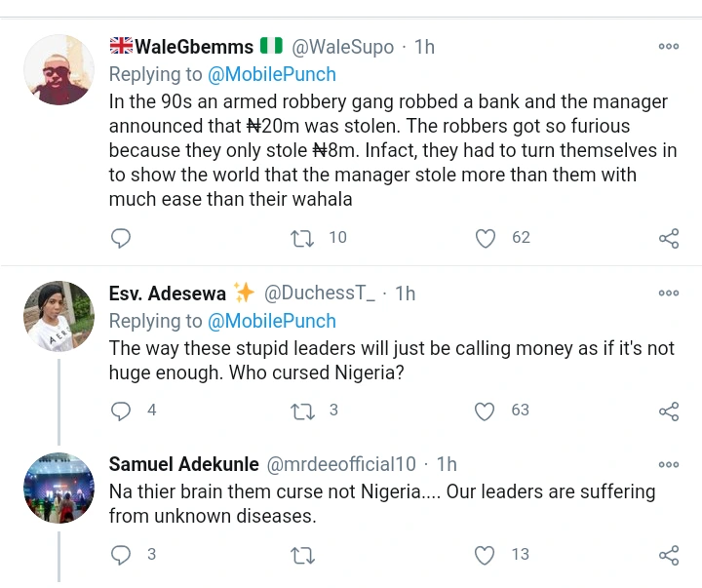Reply to Samuel Adekunle's tweet
702x588 pixels.
(121, 555)
